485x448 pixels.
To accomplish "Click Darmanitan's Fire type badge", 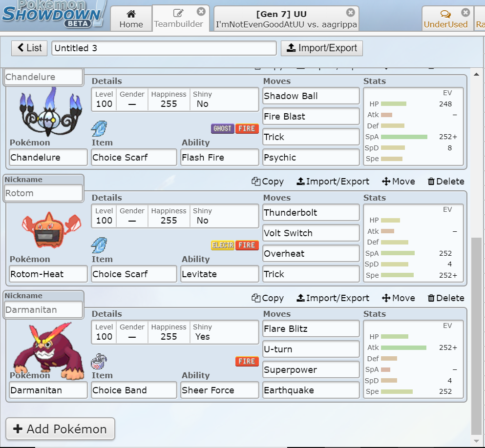I will click(x=247, y=361).
